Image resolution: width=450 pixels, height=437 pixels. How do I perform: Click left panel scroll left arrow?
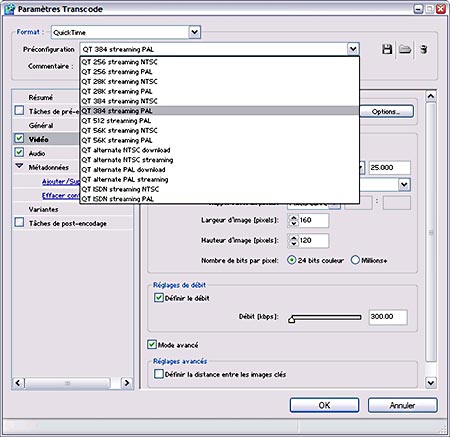click(x=18, y=383)
